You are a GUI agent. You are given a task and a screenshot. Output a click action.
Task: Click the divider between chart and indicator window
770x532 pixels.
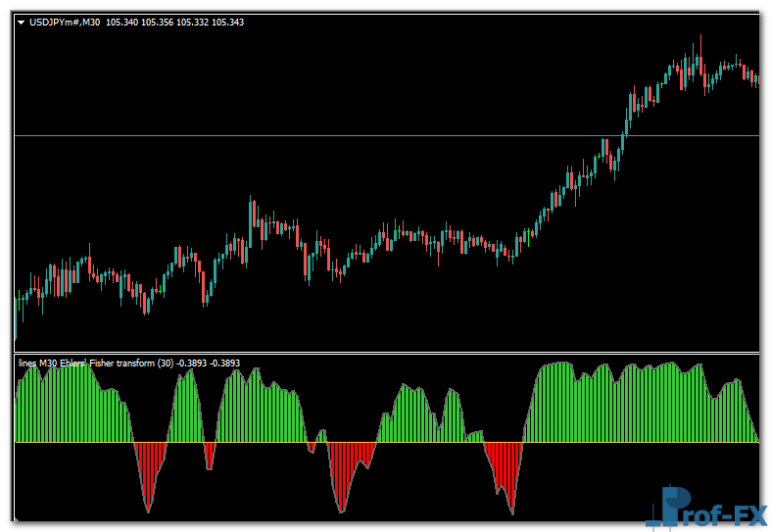click(387, 353)
